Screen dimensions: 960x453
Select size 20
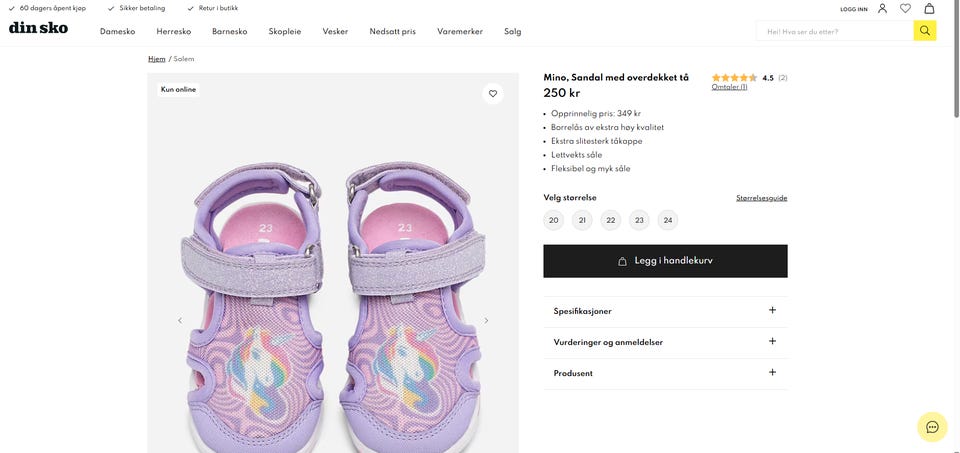point(553,220)
